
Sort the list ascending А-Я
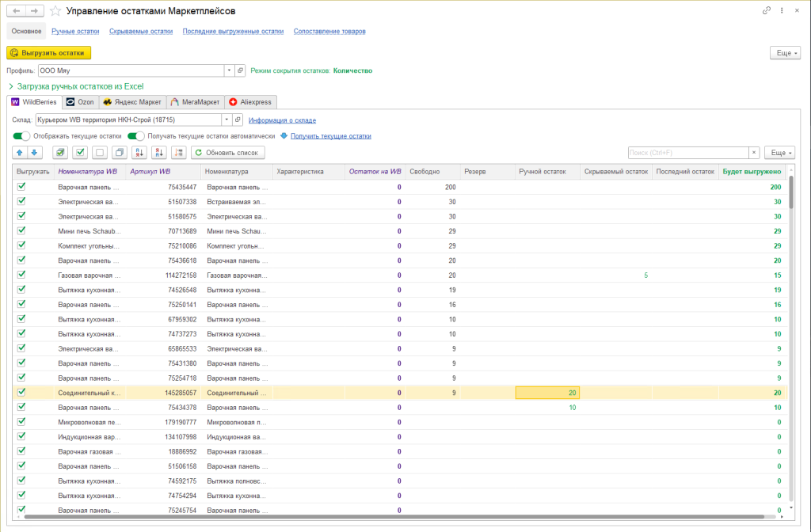[139, 153]
